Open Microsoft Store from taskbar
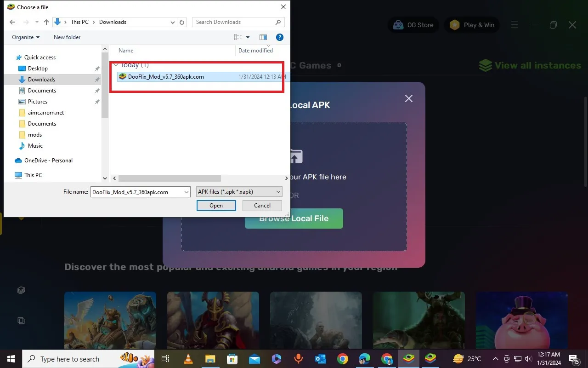 pos(232,359)
